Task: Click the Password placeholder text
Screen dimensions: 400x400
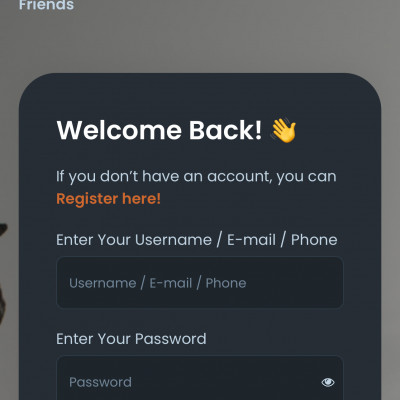Action: click(x=100, y=382)
